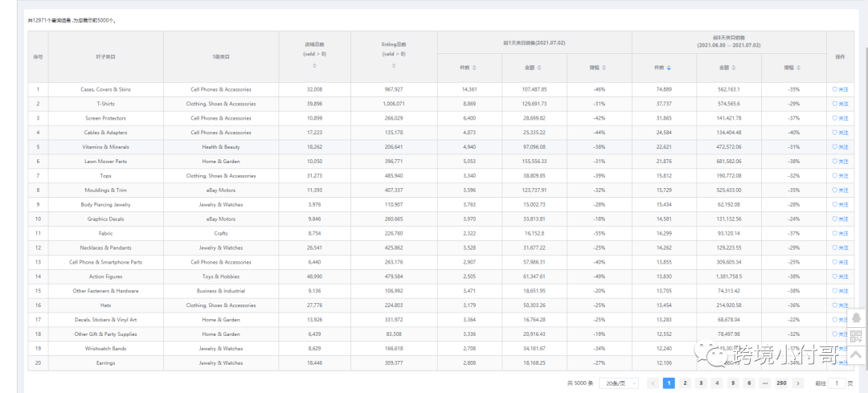The width and height of the screenshot is (868, 393).
Task: Click the 前往 page number input field
Action: (x=837, y=383)
